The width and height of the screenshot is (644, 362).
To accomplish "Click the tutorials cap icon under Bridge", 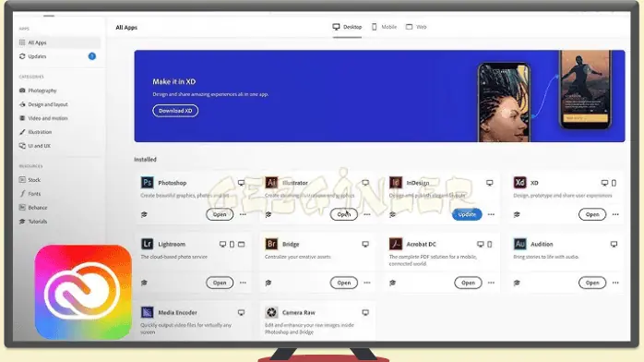I will point(268,283).
